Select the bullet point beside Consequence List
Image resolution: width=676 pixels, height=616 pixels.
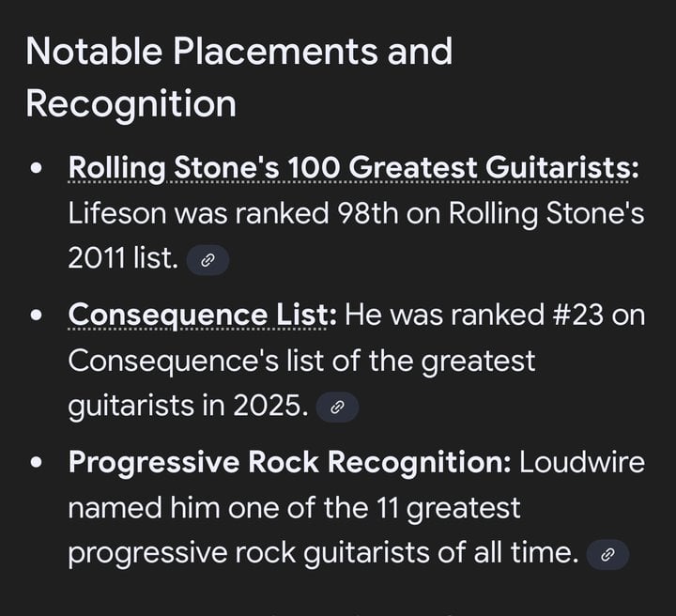pyautogui.click(x=38, y=316)
